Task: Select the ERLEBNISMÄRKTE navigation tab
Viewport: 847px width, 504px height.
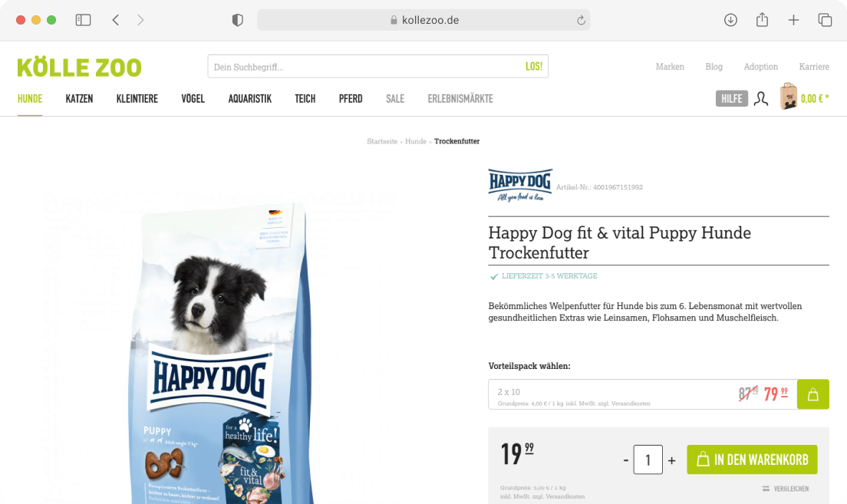Action: [x=460, y=99]
